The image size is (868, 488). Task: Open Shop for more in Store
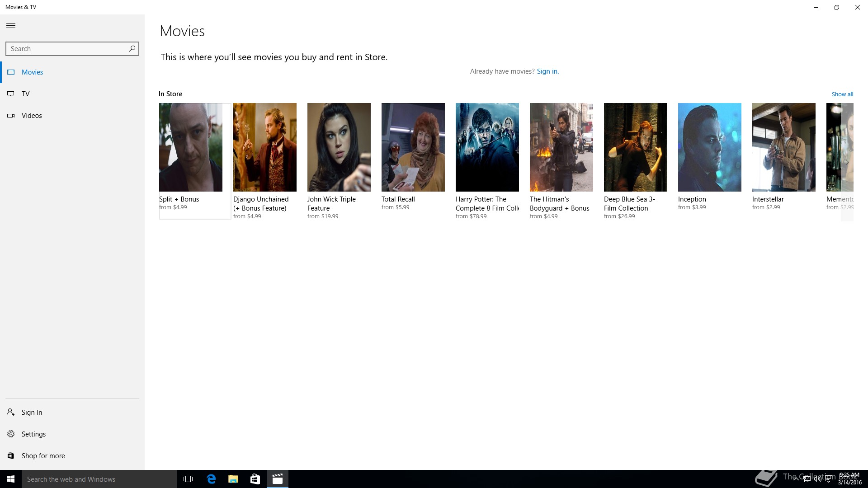43,455
